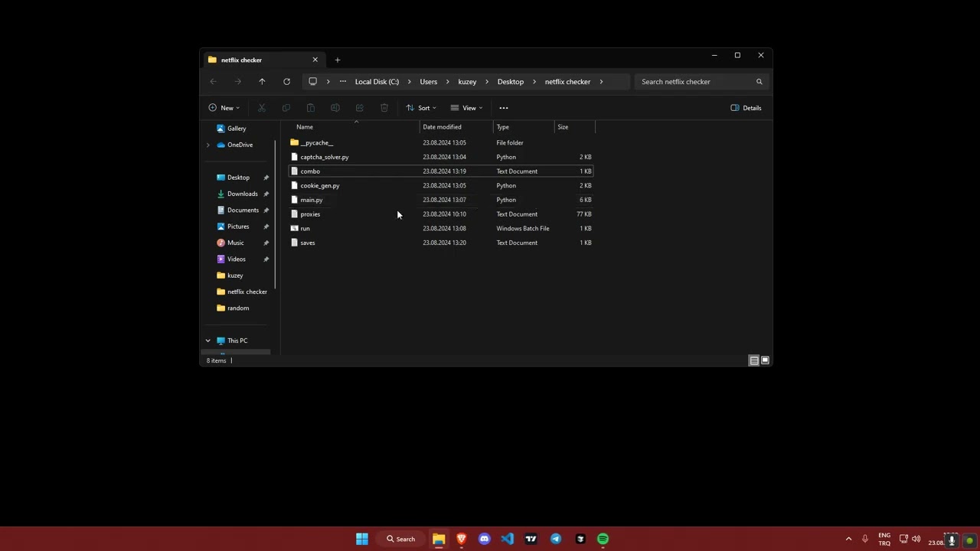Screen dimensions: 980x551
Task: Expand chevron after netflix checker breadcrumb
Action: 601,82
